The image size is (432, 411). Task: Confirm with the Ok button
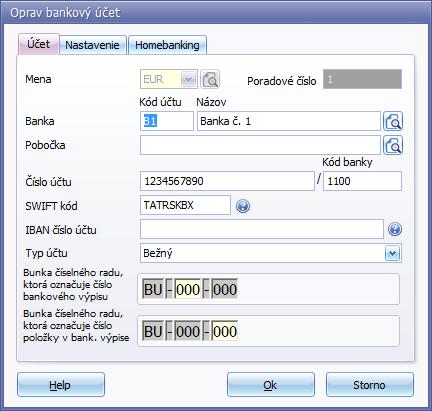tap(271, 385)
